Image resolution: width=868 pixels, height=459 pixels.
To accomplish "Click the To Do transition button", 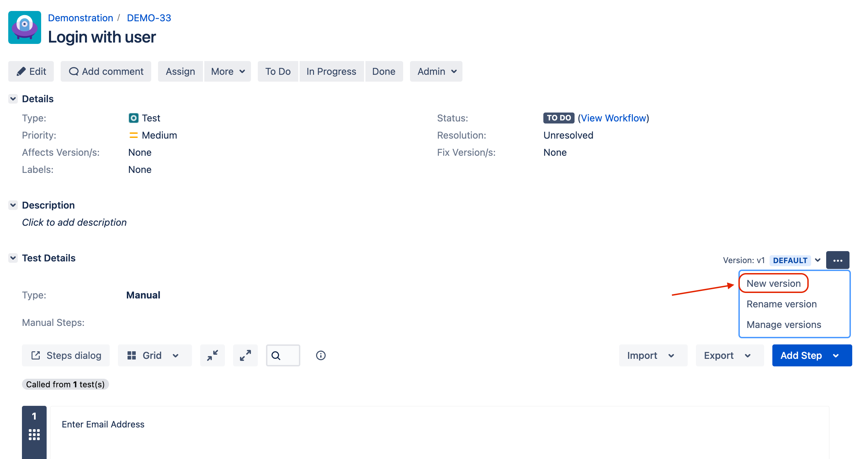I will point(278,71).
